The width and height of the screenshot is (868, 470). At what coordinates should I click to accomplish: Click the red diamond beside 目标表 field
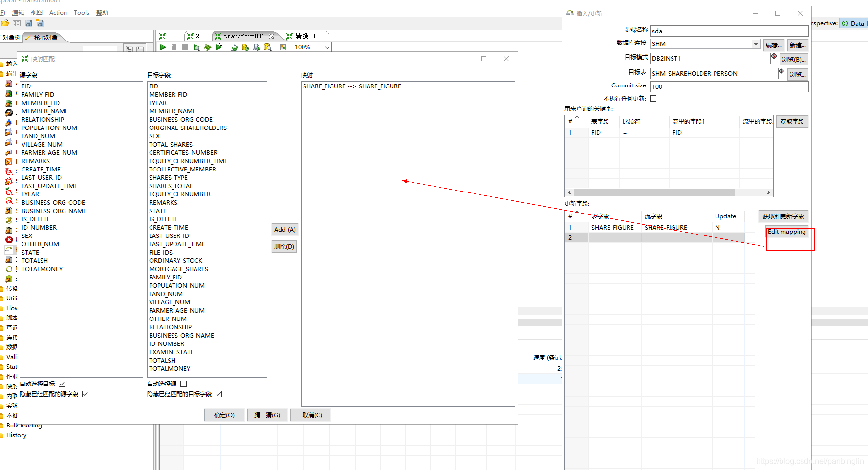click(781, 71)
